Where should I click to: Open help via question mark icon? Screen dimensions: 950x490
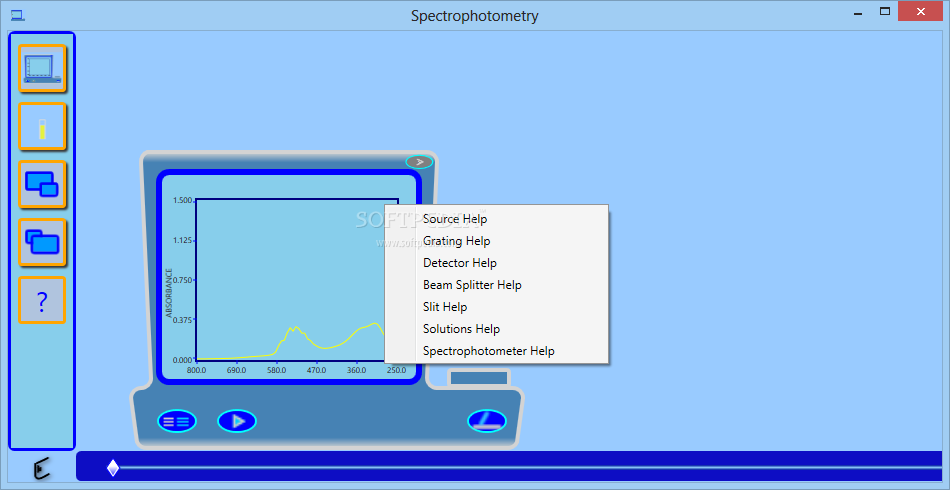42,301
